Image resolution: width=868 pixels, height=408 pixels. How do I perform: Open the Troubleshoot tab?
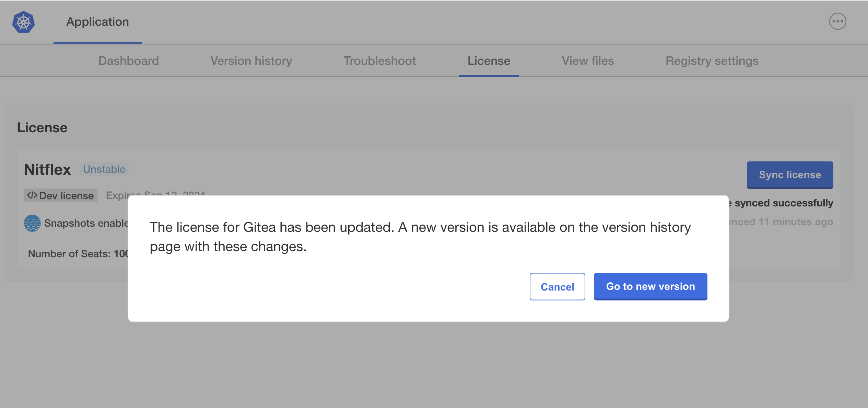point(380,61)
